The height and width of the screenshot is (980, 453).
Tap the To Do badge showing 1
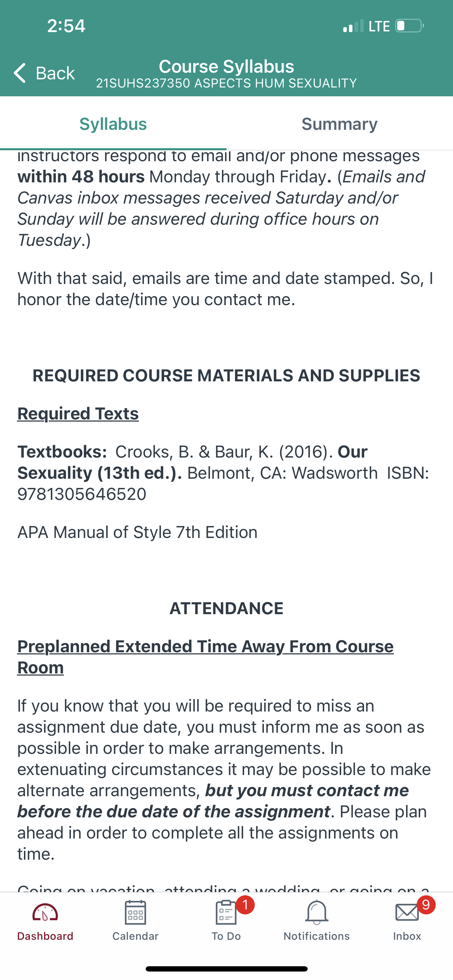coord(245,905)
